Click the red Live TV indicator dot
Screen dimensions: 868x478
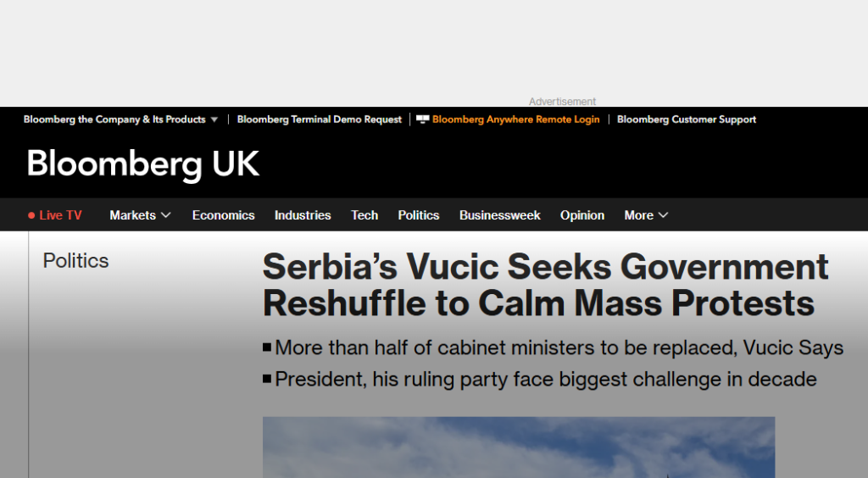(31, 216)
